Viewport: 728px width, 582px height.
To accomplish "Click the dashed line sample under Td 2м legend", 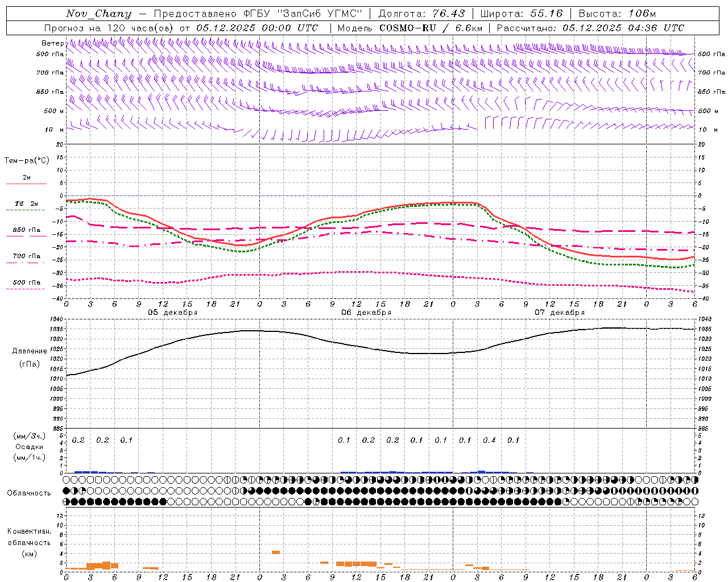I will [x=26, y=210].
